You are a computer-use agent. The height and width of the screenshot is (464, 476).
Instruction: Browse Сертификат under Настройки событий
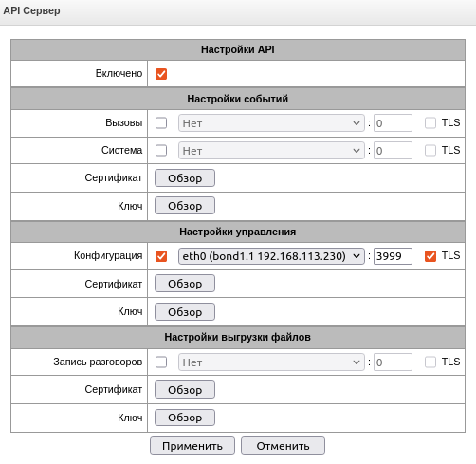tap(185, 178)
